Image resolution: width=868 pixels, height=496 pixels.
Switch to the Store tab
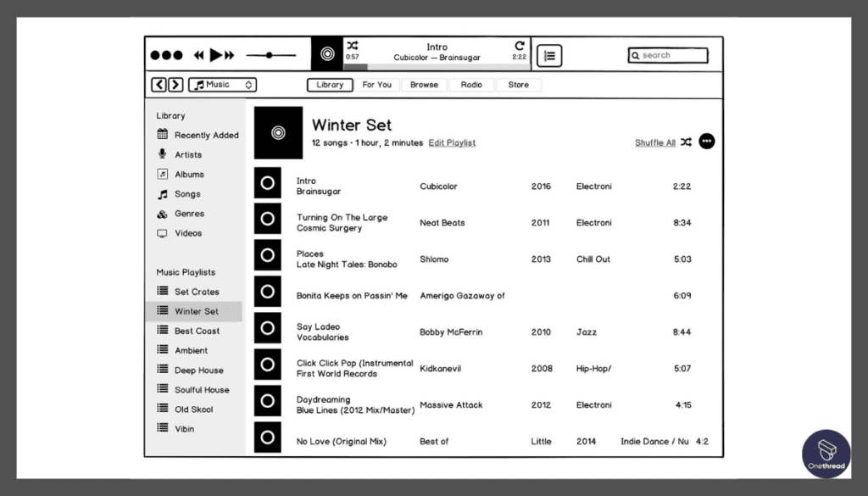coord(518,85)
